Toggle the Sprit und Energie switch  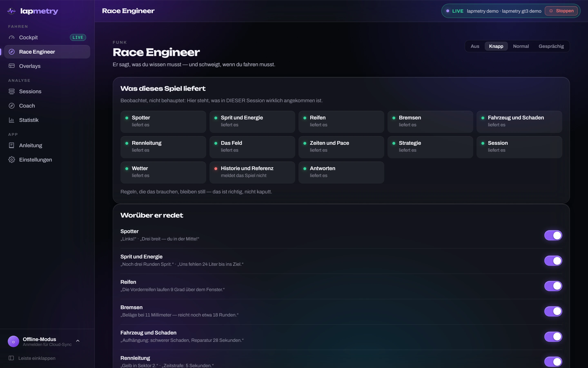click(x=553, y=261)
